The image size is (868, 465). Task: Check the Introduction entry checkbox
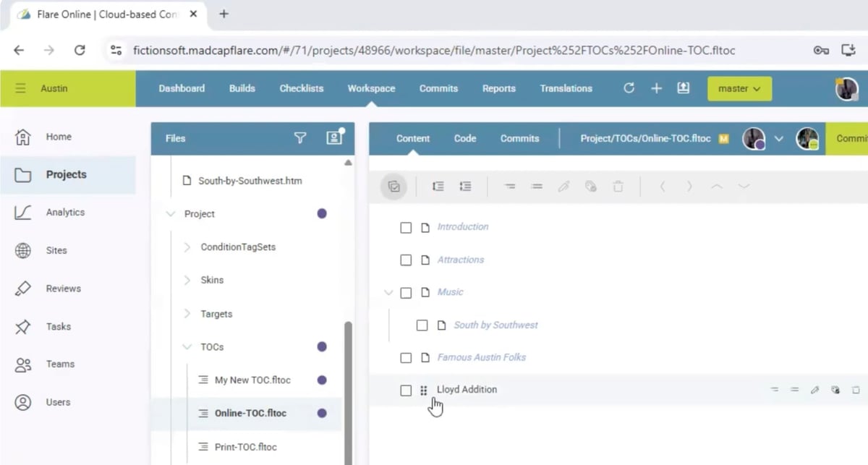pos(406,227)
